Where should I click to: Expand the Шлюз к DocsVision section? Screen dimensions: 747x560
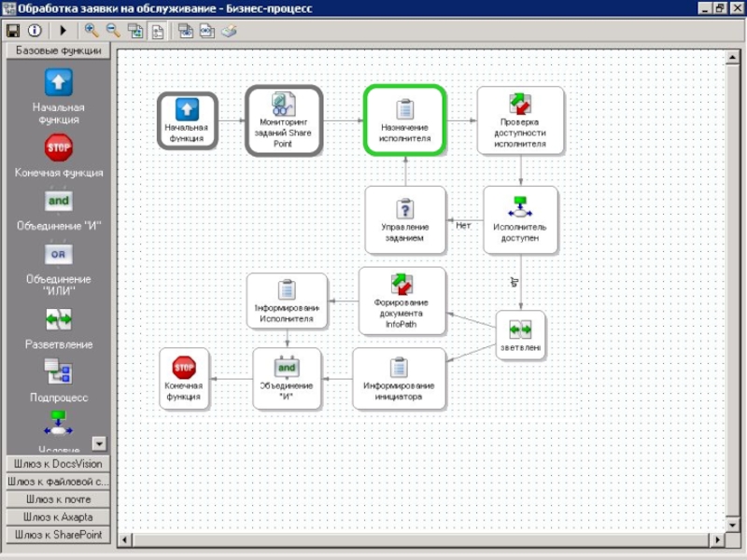point(58,464)
